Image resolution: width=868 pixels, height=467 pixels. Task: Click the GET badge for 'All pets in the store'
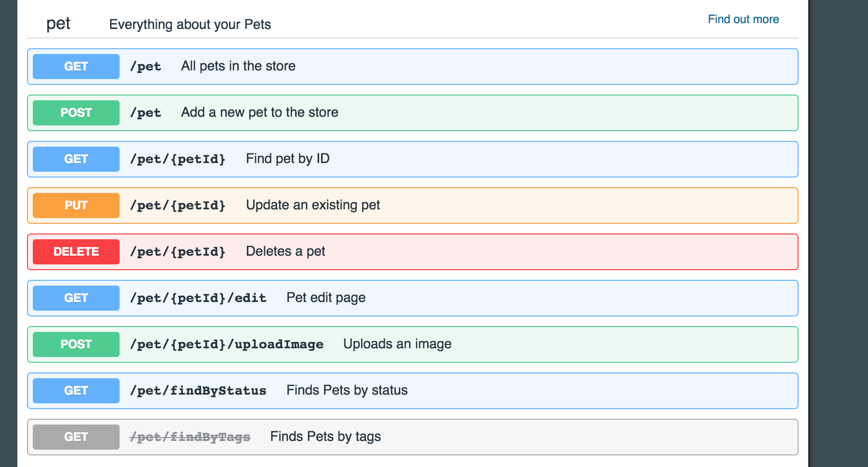76,67
